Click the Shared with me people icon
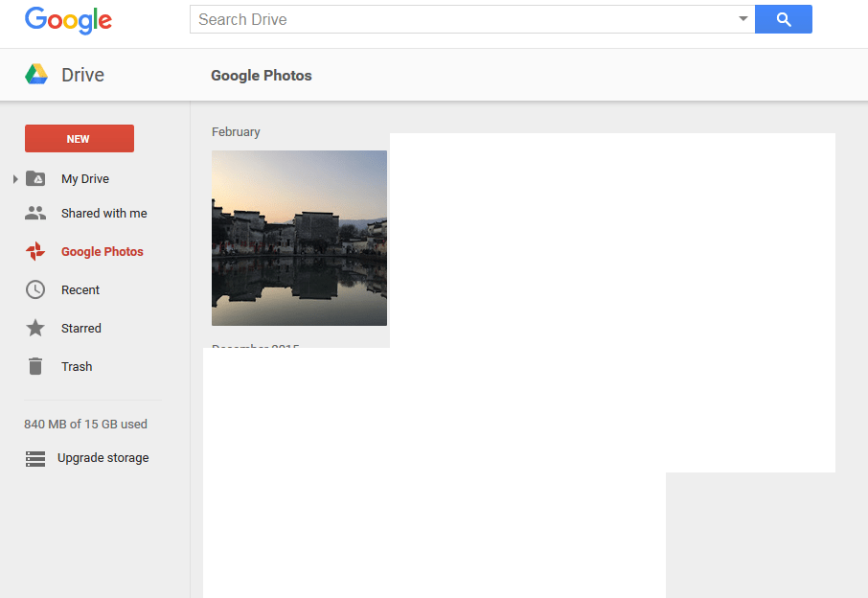This screenshot has height=598, width=868. (35, 213)
